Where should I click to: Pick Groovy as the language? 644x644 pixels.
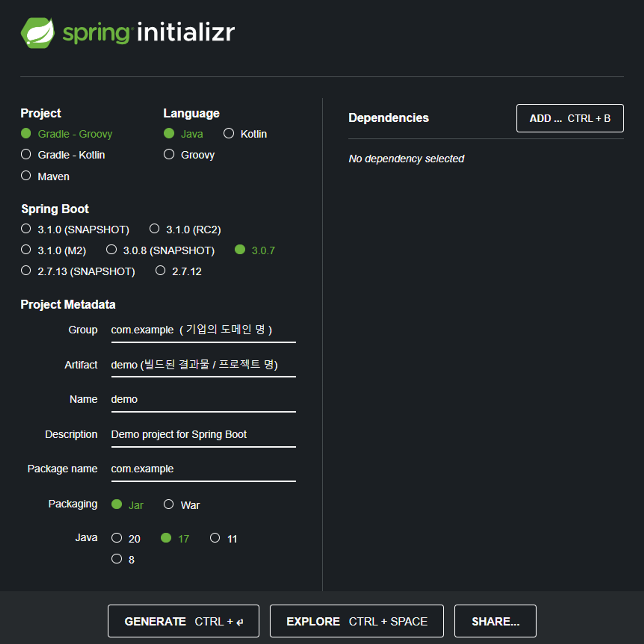pyautogui.click(x=169, y=154)
